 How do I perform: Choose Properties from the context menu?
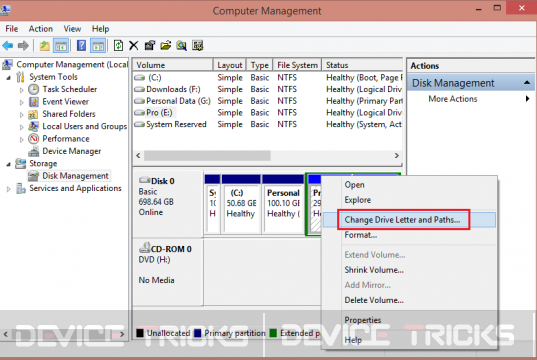pyautogui.click(x=409, y=320)
